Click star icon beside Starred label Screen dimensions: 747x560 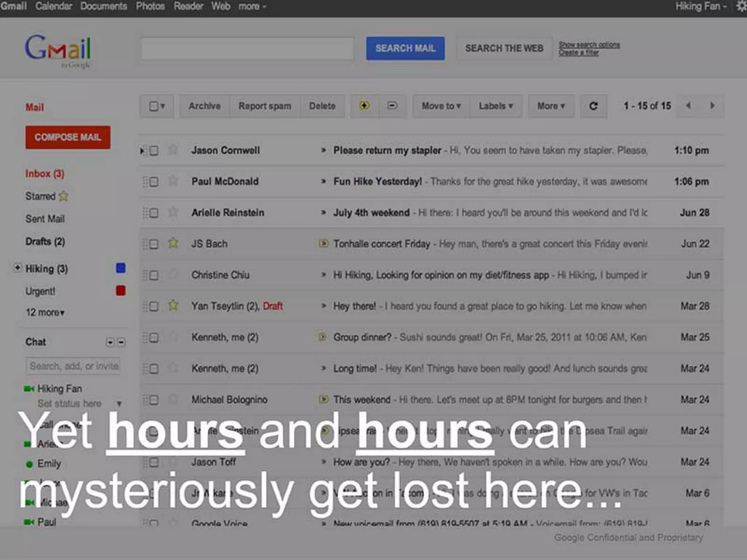[x=63, y=196]
